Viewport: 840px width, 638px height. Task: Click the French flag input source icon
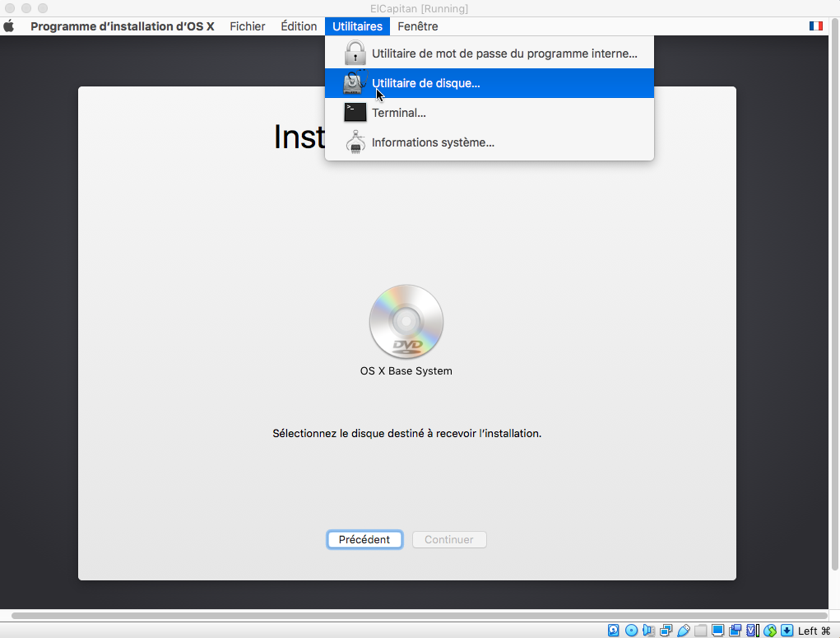(816, 26)
